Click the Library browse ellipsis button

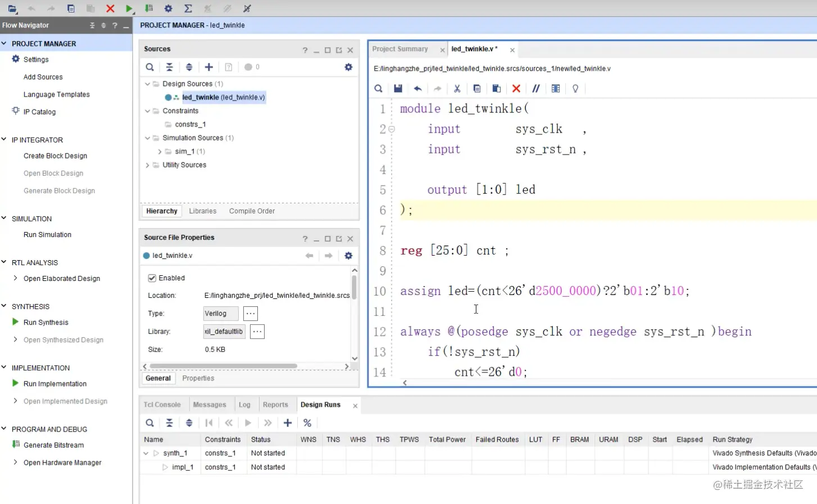(257, 332)
